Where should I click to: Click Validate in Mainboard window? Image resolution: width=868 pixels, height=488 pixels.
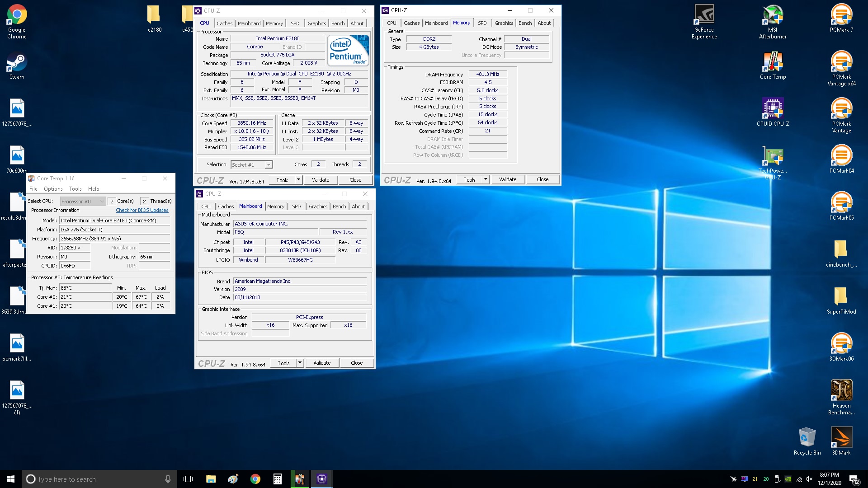[x=322, y=363]
